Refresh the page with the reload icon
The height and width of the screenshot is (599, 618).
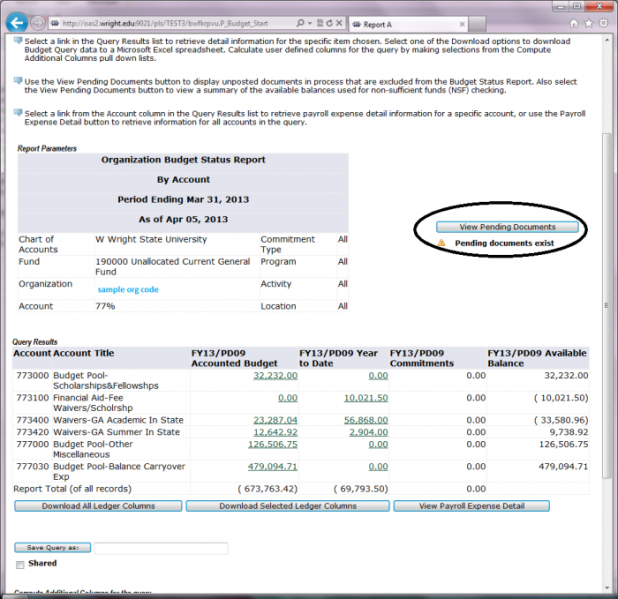329,23
